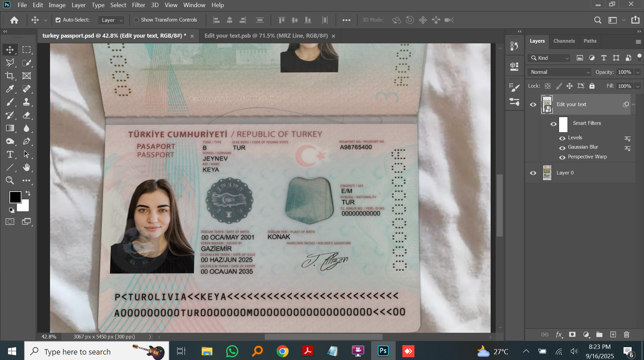Viewport: 644px width, 360px height.
Task: Click the create new layer button
Action: pos(613,334)
